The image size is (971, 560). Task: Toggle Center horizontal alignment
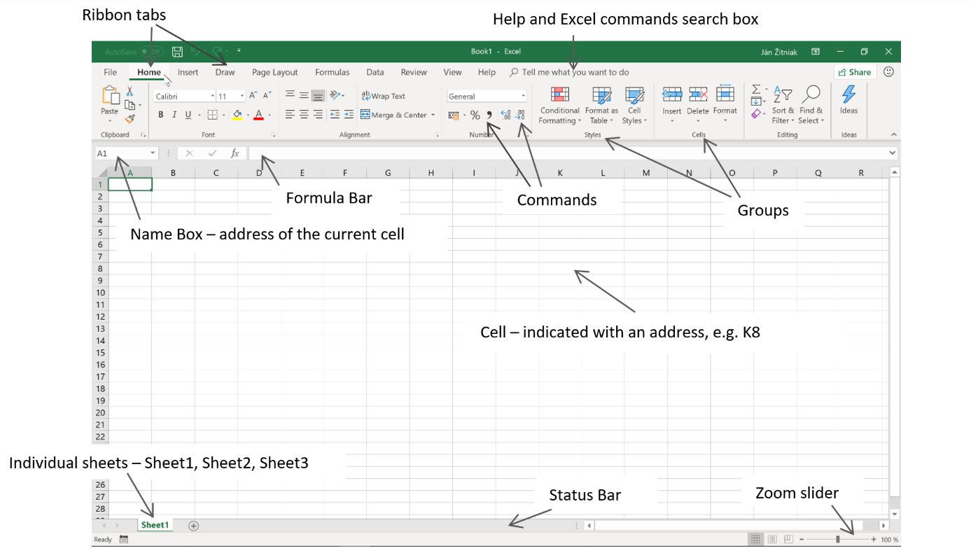(304, 115)
